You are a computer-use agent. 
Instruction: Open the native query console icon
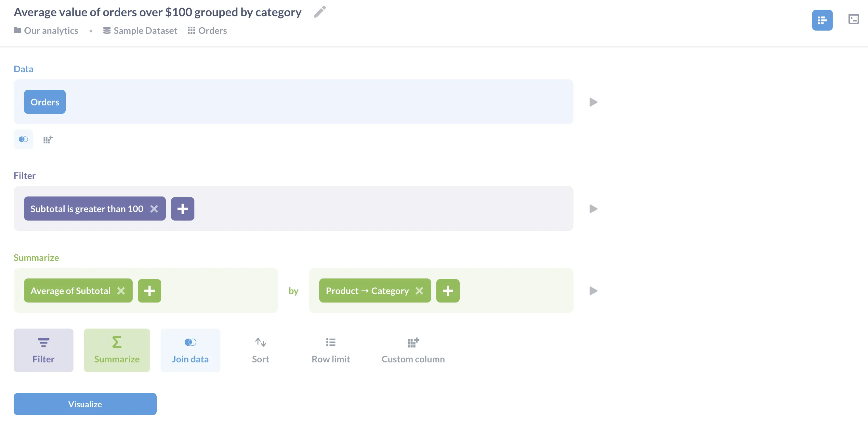pyautogui.click(x=853, y=19)
